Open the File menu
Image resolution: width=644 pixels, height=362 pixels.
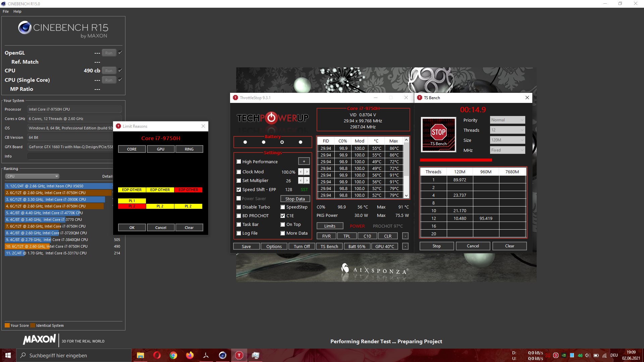tap(6, 11)
